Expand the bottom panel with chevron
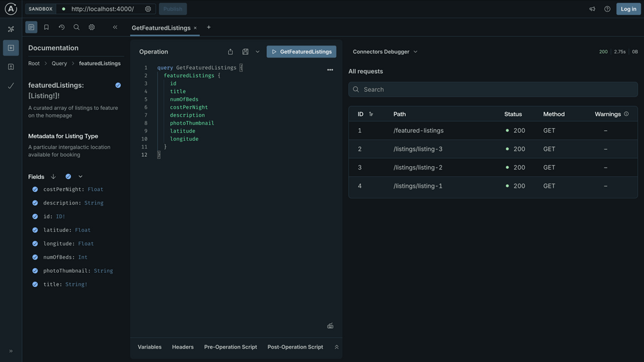This screenshot has height=362, width=644. (x=337, y=347)
